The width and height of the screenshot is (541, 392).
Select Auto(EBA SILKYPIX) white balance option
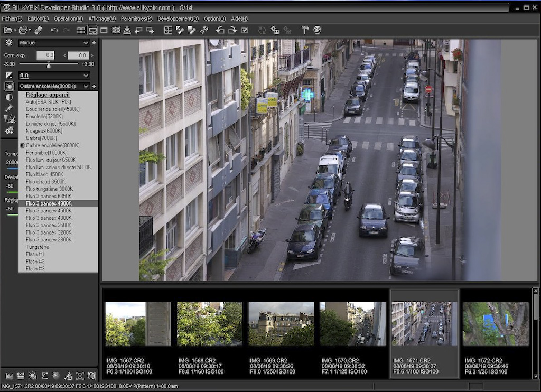[x=48, y=102]
